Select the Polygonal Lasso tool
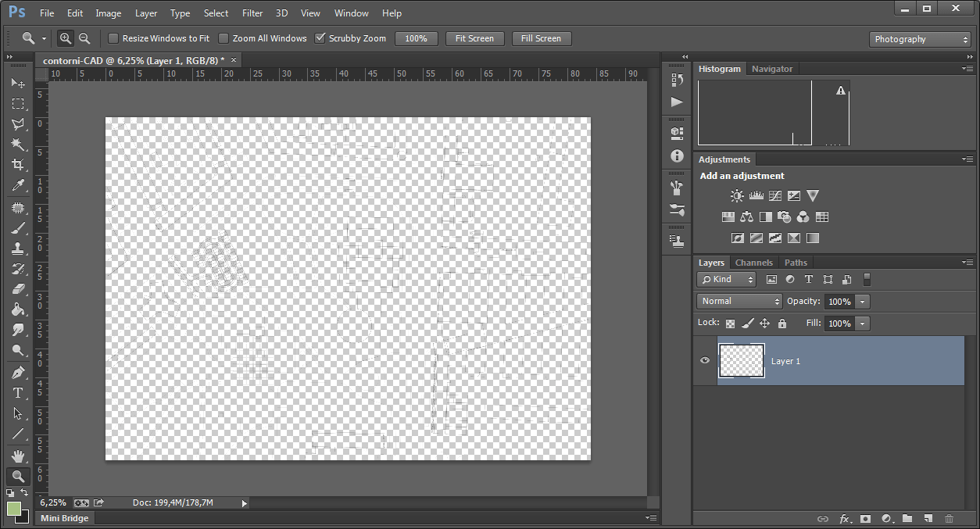Viewport: 980px width, 529px height. click(18, 123)
